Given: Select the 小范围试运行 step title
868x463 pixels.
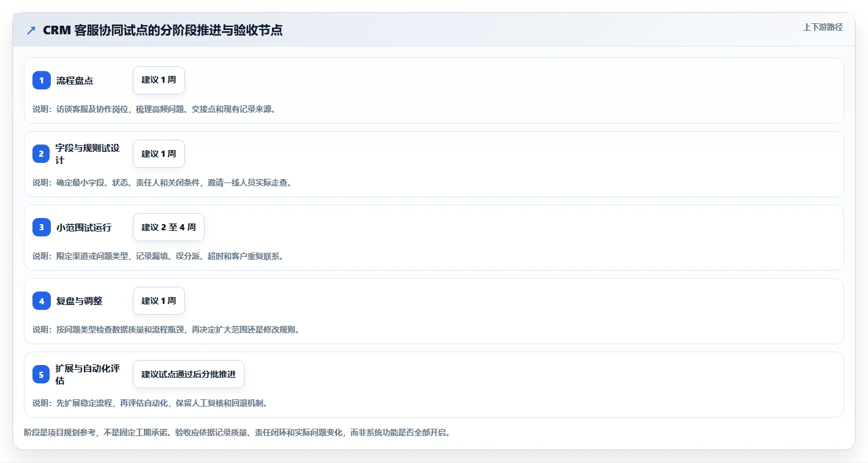Looking at the screenshot, I should pos(84,227).
